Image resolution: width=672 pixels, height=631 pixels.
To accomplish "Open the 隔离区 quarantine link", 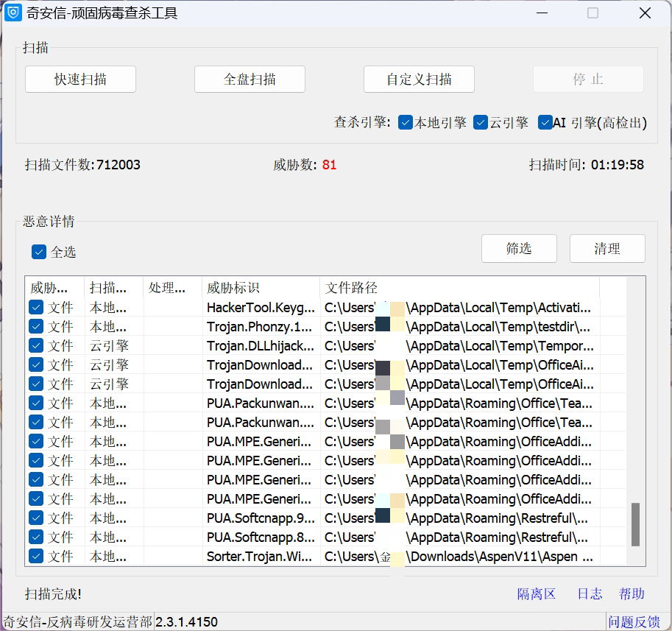I will point(536,594).
